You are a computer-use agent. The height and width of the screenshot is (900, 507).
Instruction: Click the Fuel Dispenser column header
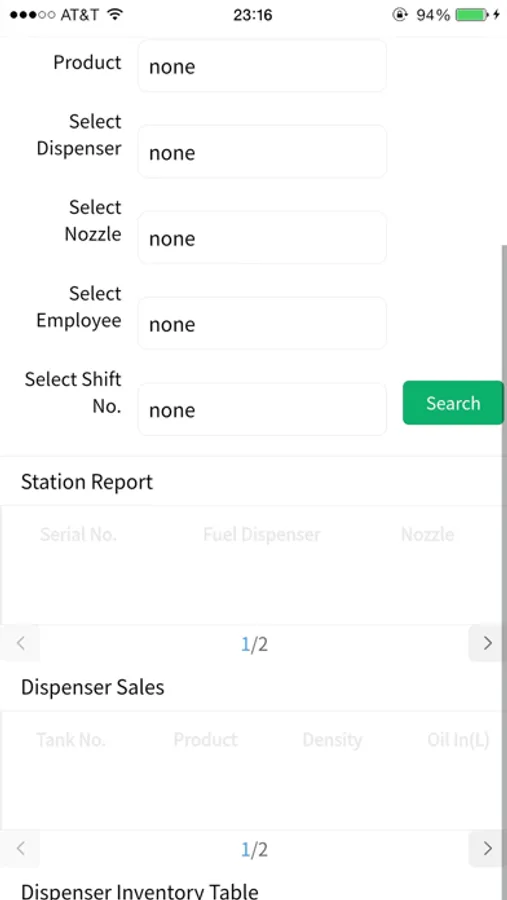tap(261, 534)
